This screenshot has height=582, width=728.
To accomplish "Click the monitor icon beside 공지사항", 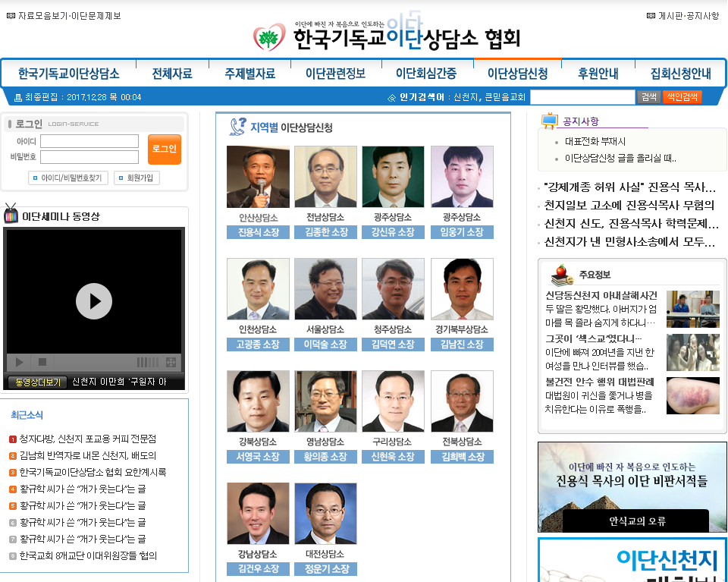I will tap(550, 121).
